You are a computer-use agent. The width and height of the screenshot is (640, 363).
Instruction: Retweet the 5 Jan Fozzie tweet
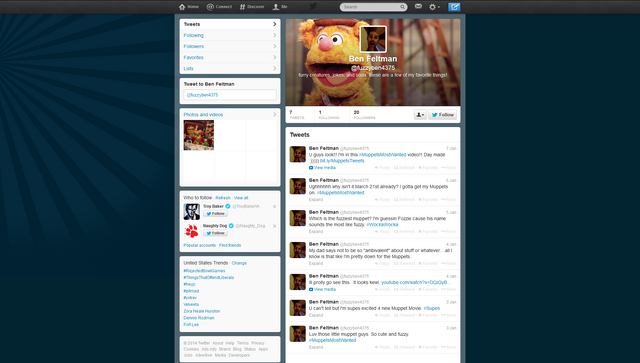[404, 232]
